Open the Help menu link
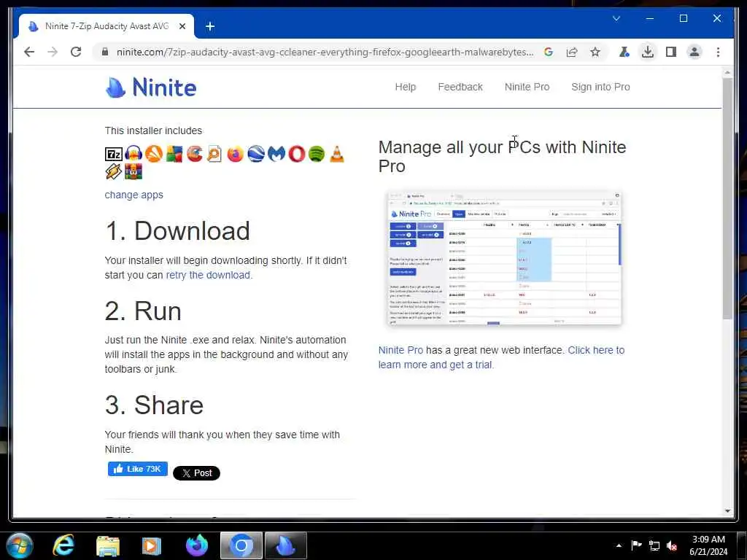This screenshot has height=560, width=747. (x=406, y=87)
